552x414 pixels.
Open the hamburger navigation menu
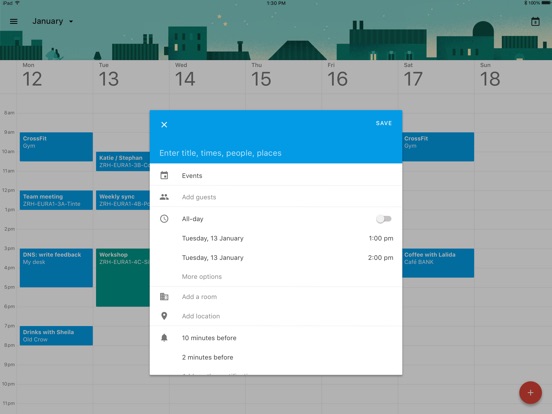point(13,21)
